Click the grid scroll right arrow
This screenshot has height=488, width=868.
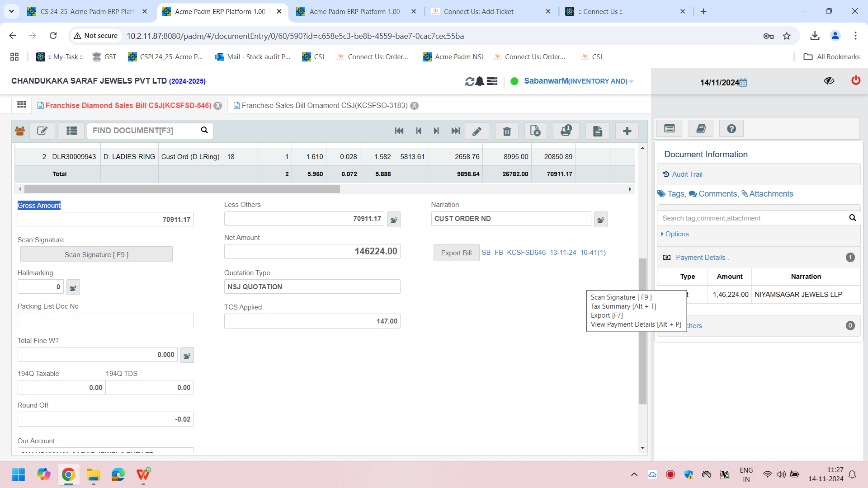630,189
